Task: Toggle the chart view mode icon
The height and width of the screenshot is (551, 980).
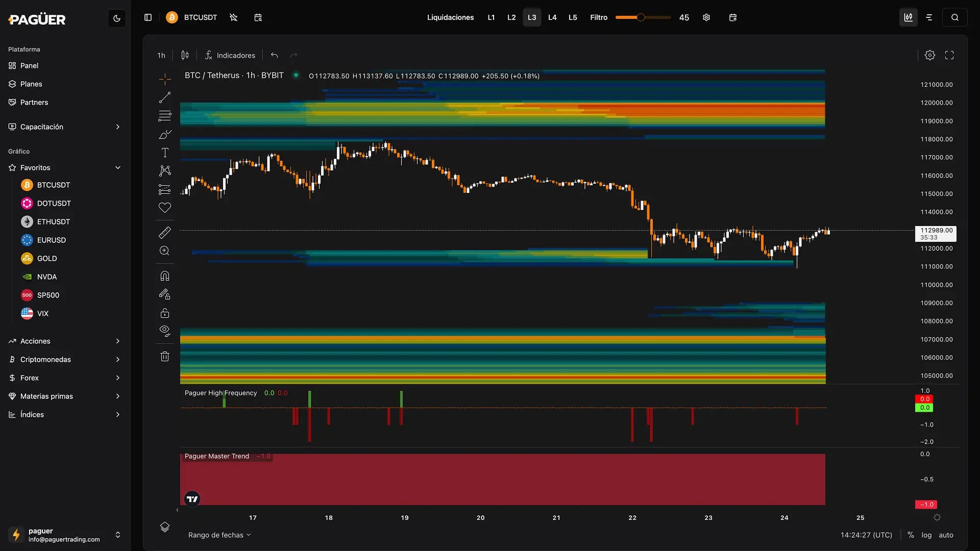Action: pyautogui.click(x=909, y=17)
